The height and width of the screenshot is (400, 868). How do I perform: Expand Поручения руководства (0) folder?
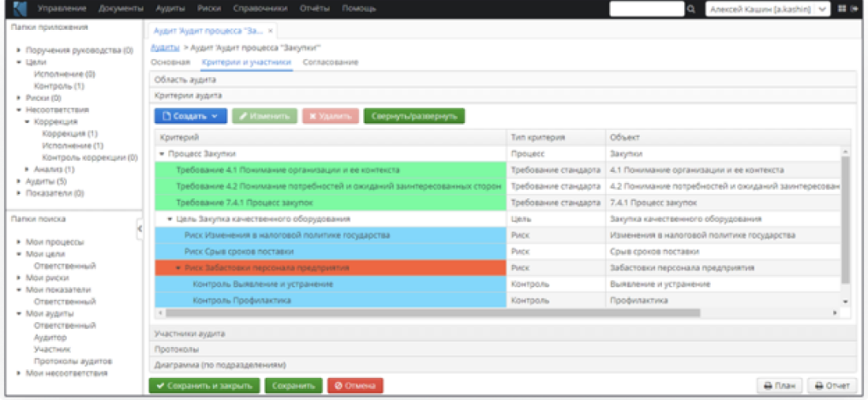click(20, 50)
